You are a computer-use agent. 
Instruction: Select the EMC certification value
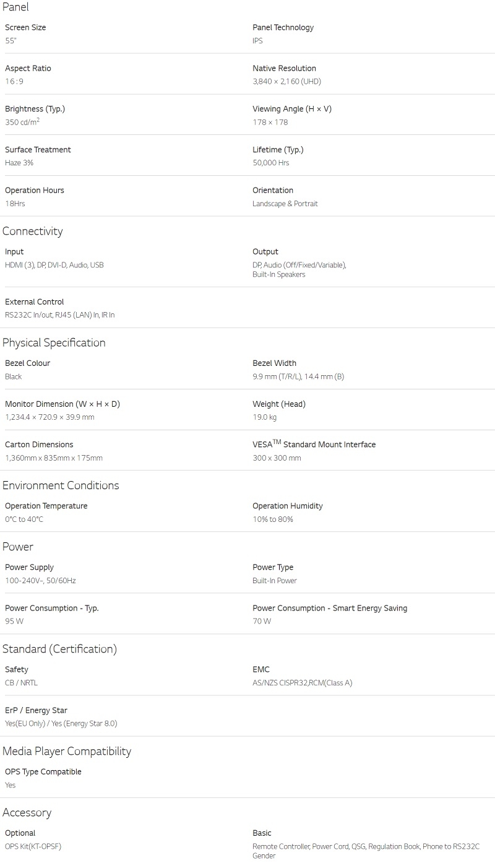tap(303, 683)
